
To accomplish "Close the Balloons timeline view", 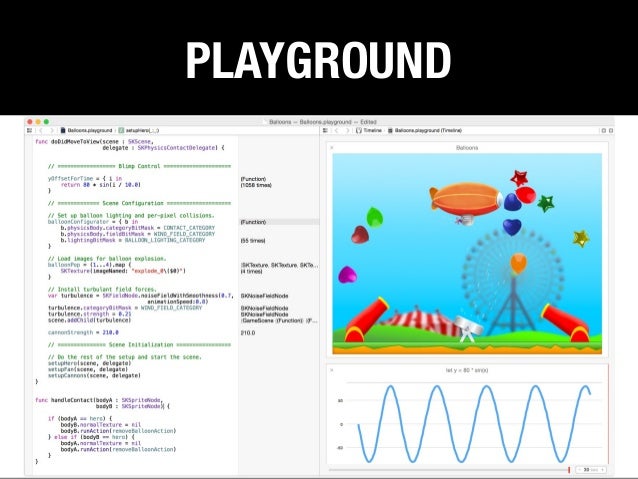I will pos(332,148).
